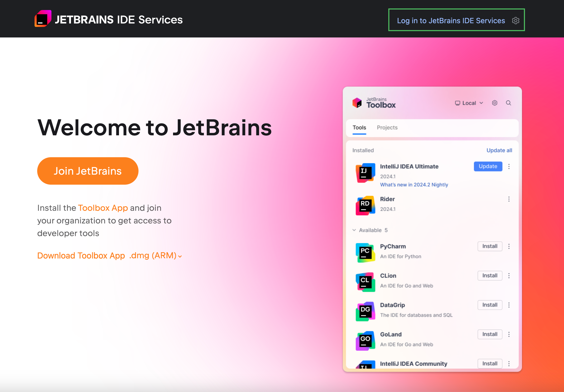Click the IntelliJ IDEA Ultimate icon
This screenshot has height=392, width=564.
point(365,172)
